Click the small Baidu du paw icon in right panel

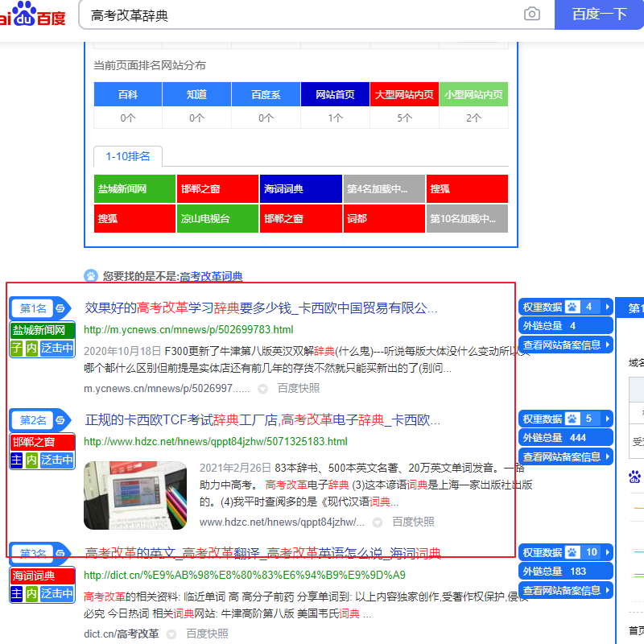click(x=634, y=477)
